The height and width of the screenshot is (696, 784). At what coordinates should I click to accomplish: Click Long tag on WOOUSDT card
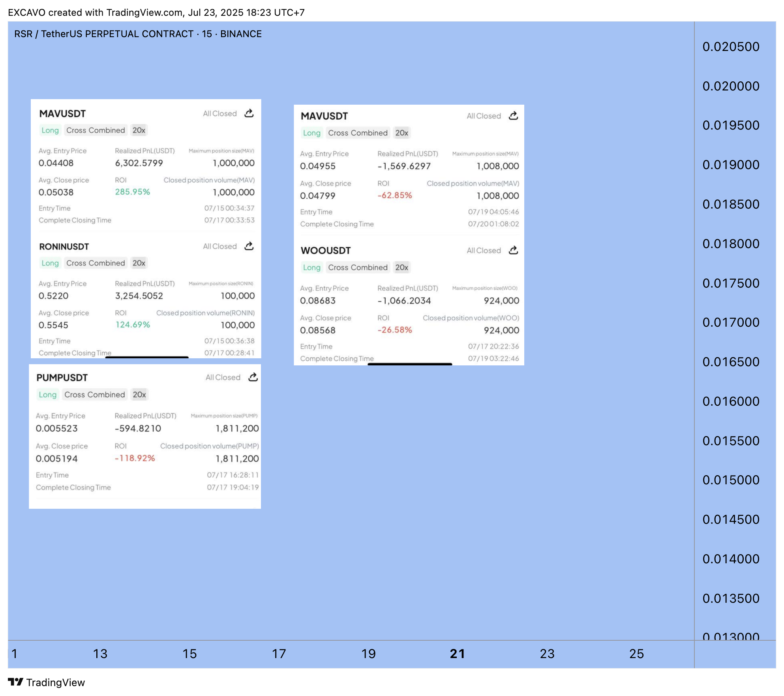point(312,267)
